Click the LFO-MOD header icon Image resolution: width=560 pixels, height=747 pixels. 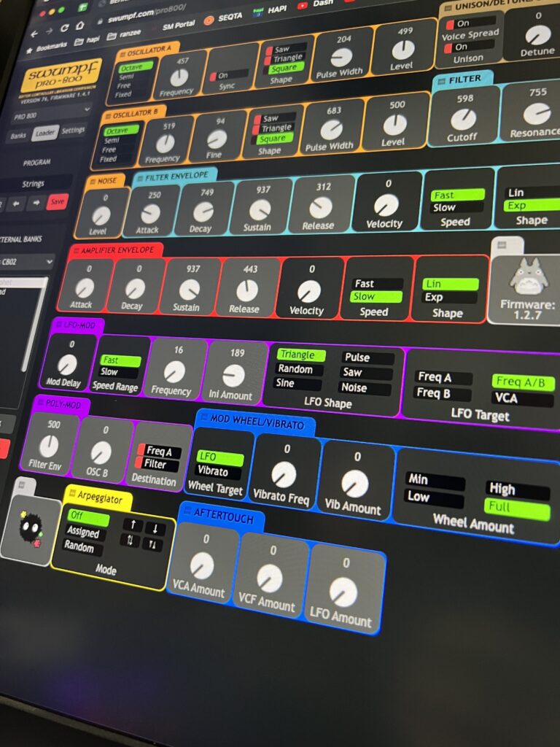click(59, 325)
